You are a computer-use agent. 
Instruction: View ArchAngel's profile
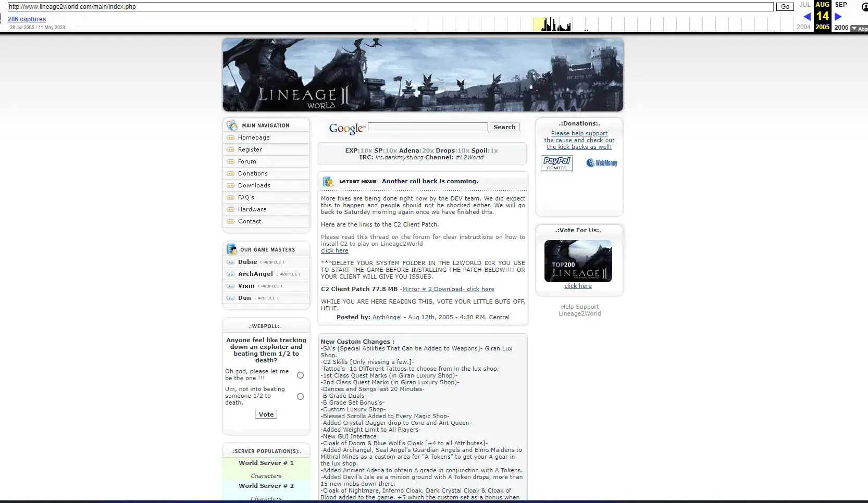(288, 274)
